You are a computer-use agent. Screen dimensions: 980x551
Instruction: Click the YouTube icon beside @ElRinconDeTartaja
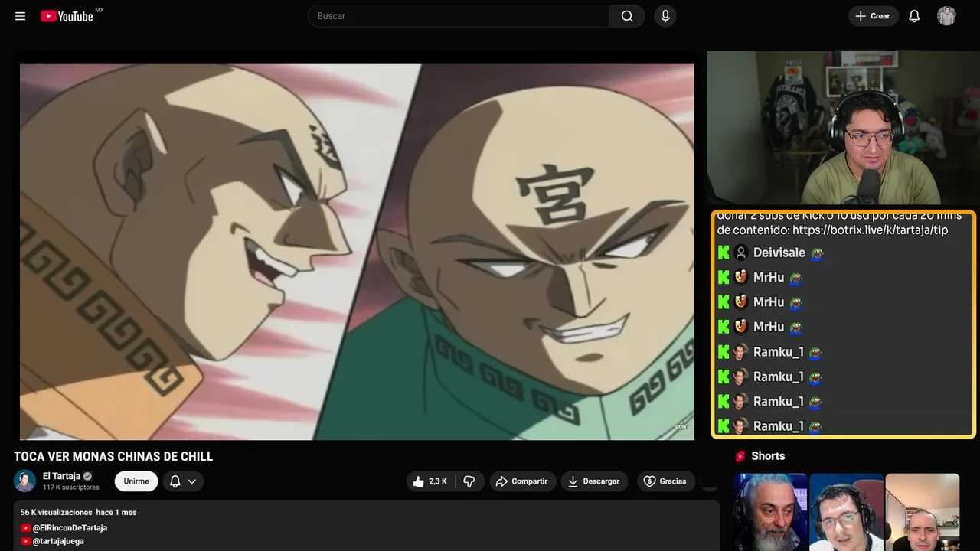[26, 528]
